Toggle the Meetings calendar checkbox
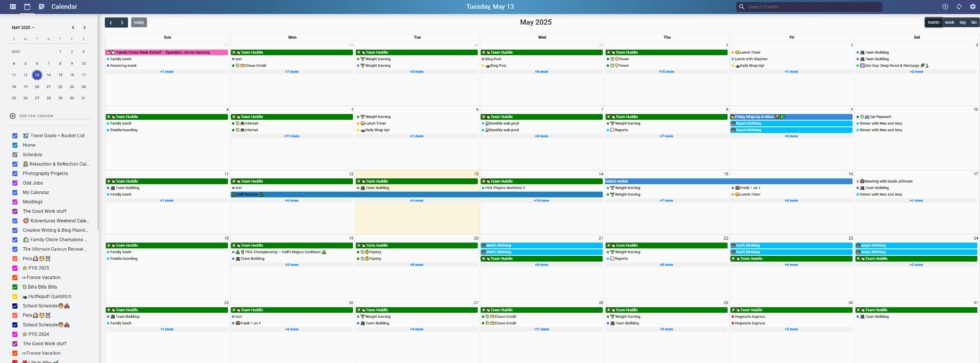The width and height of the screenshot is (980, 363). click(x=15, y=202)
